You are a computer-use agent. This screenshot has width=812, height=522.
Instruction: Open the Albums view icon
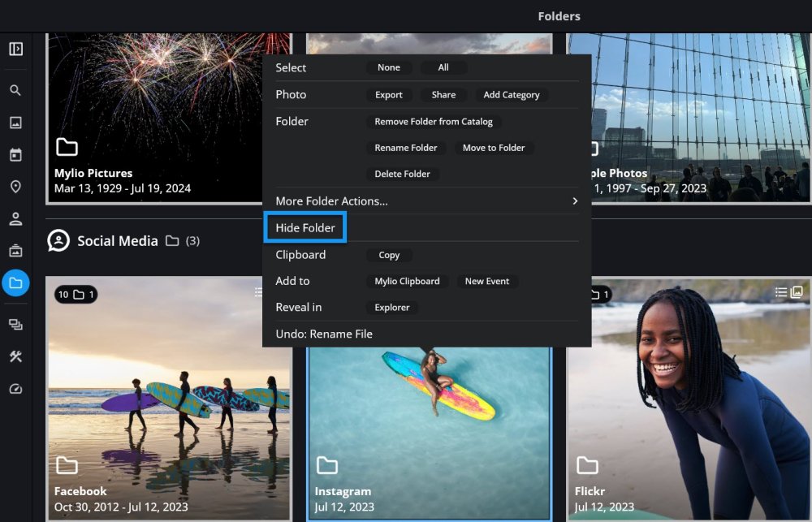tap(15, 251)
